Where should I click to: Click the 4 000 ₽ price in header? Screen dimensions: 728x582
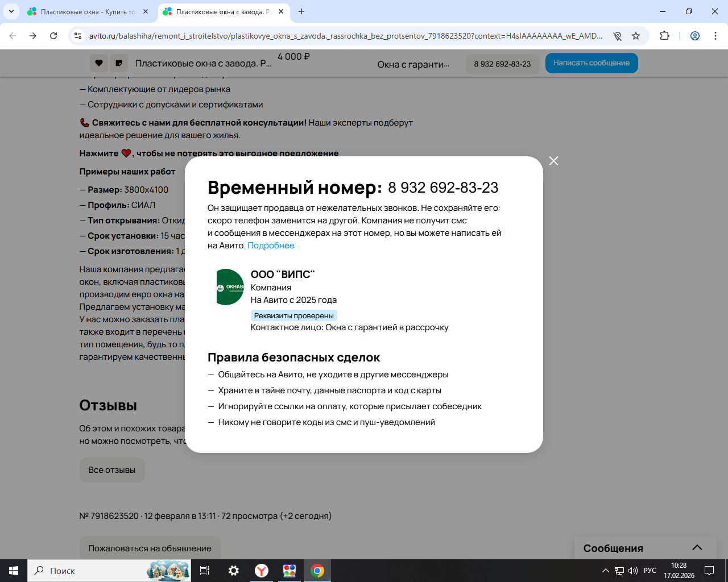pyautogui.click(x=293, y=57)
